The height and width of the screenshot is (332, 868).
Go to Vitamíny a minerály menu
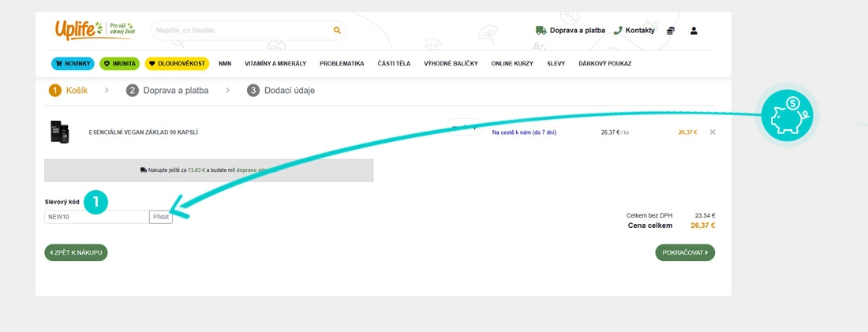click(x=275, y=63)
